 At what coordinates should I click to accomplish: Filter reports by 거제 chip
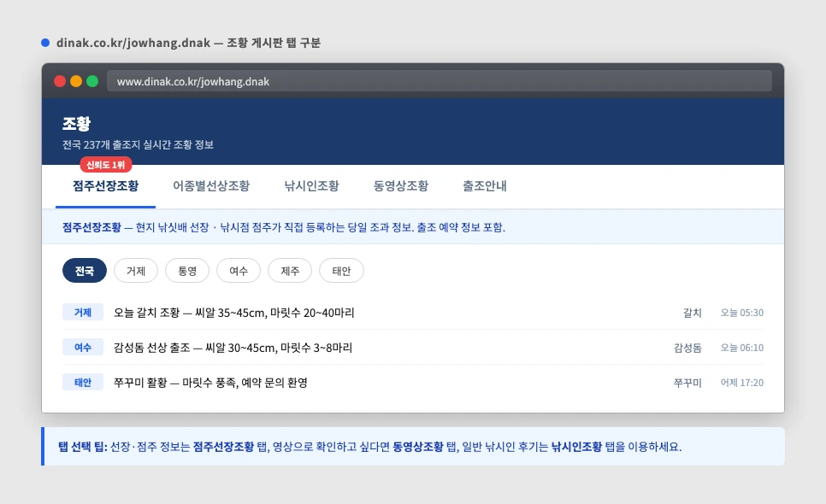[136, 271]
